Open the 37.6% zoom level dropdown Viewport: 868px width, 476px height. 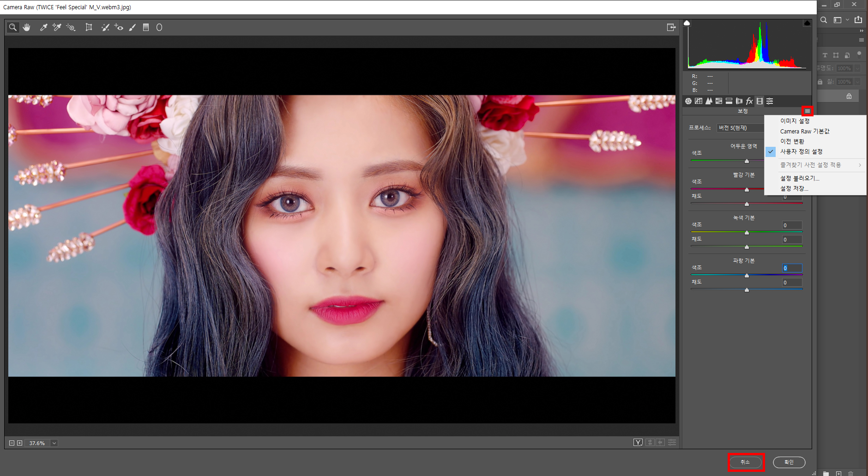54,443
